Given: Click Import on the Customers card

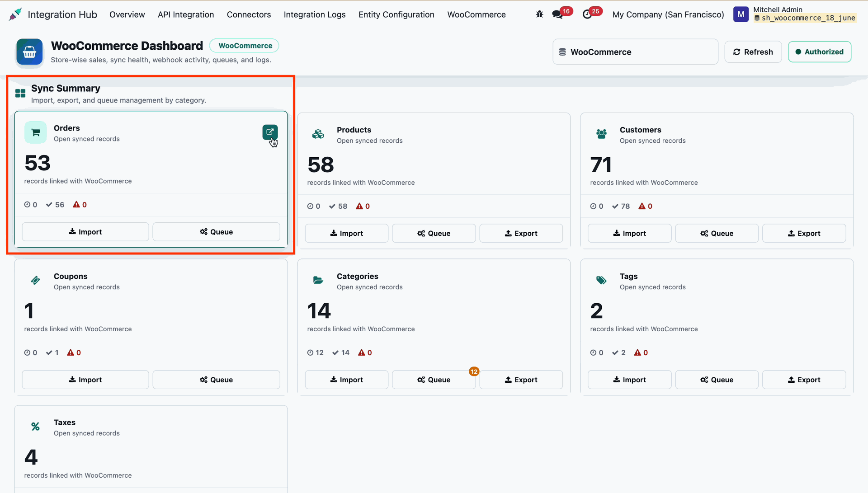Looking at the screenshot, I should pyautogui.click(x=630, y=234).
